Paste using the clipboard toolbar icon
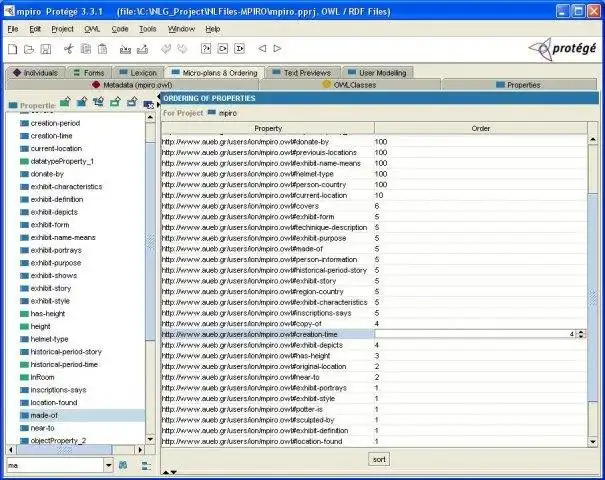Viewport: 605px width, 480px height. 102,49
